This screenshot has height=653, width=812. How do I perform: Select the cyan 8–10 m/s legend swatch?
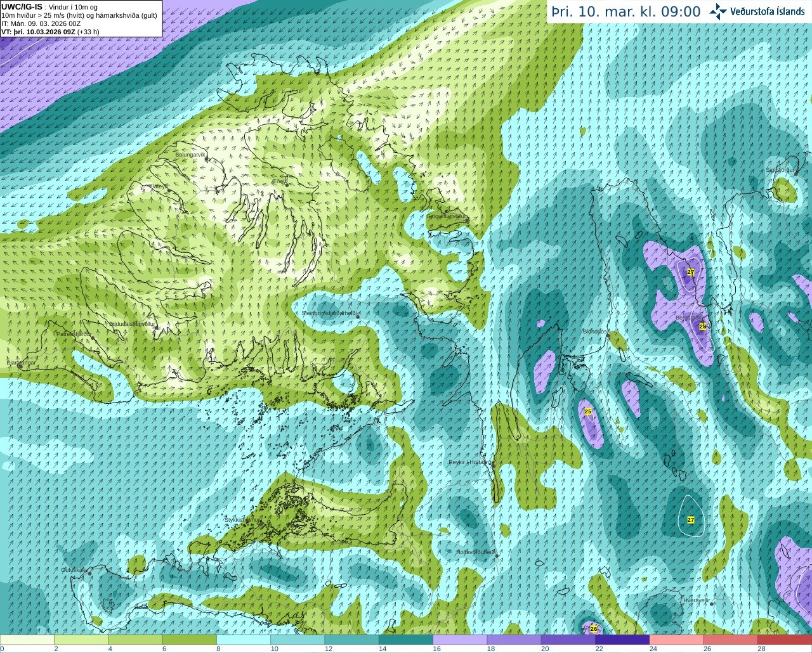click(244, 639)
